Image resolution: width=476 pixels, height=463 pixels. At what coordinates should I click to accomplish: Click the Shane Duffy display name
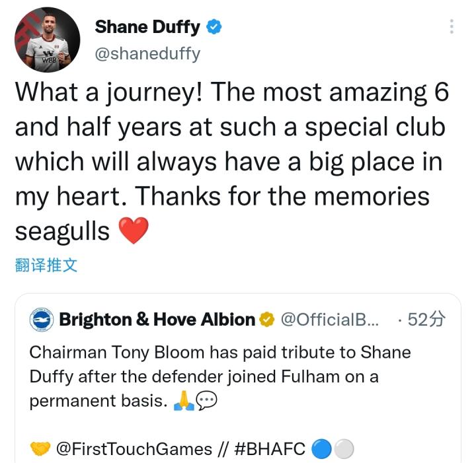(x=147, y=26)
